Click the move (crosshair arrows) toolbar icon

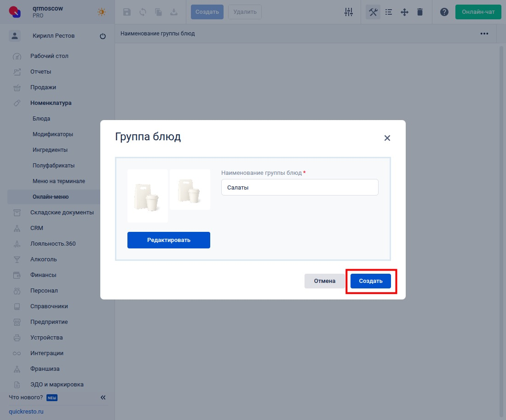[x=404, y=12]
